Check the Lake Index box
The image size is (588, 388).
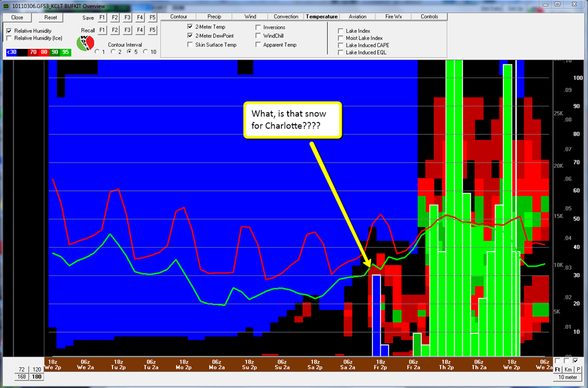341,31
